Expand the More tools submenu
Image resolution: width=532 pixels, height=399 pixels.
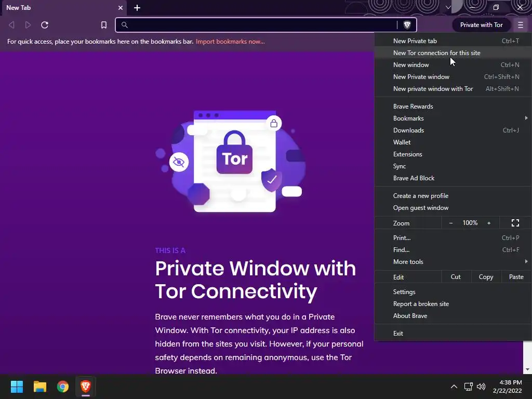(x=453, y=262)
